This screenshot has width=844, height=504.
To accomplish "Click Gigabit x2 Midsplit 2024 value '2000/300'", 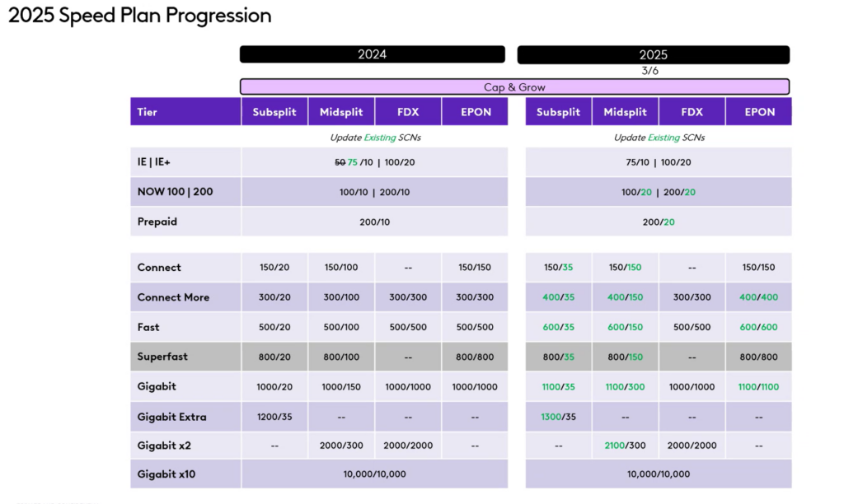I will [x=341, y=446].
